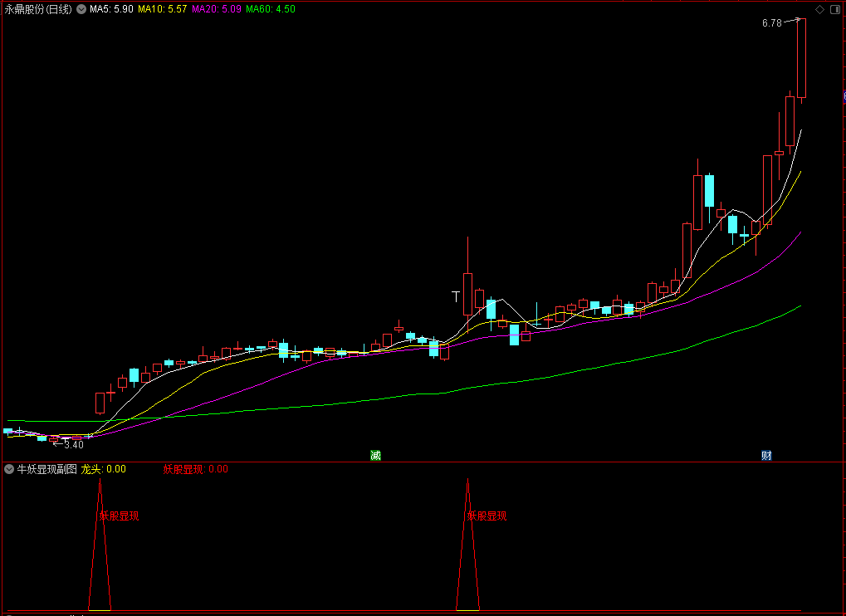Open the 永鼎股份(日线) indicator dropdown arrow
846x616 pixels.
point(81,9)
